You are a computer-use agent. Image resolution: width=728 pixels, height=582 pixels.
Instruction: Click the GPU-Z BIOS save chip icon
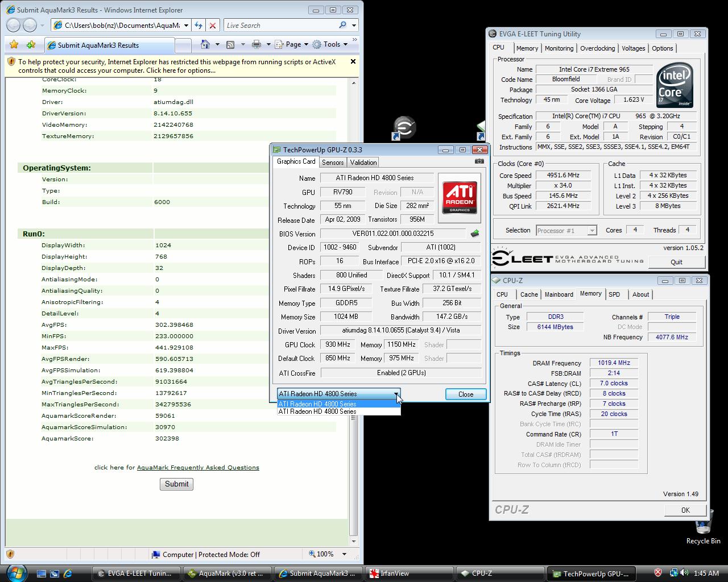tap(475, 233)
